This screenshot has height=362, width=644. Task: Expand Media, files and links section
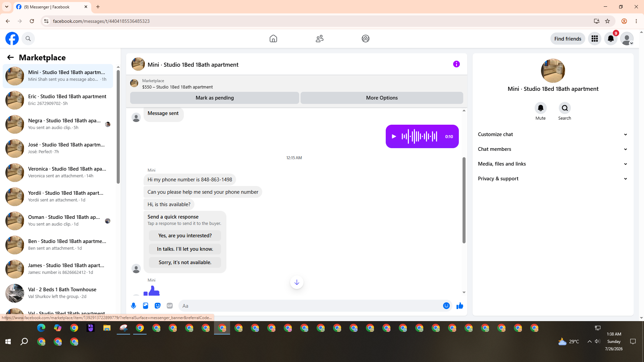pyautogui.click(x=553, y=164)
